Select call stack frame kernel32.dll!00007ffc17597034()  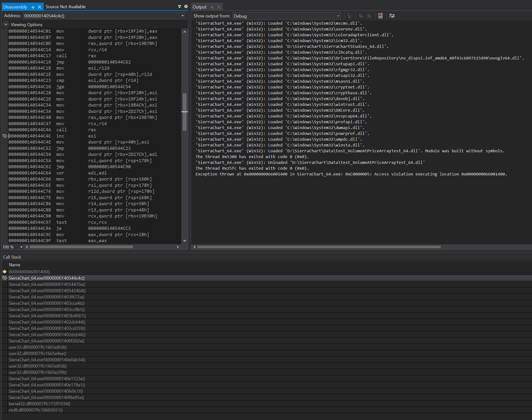pos(39,404)
